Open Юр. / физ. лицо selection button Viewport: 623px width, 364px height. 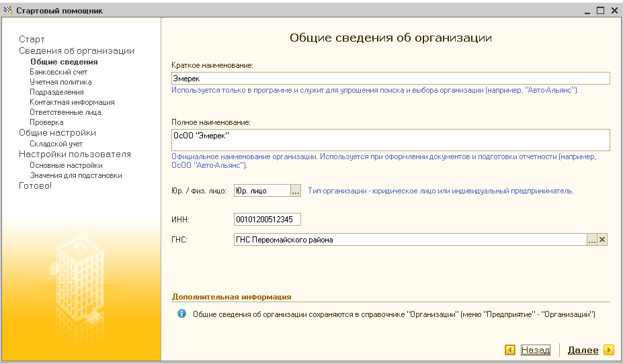pos(296,191)
